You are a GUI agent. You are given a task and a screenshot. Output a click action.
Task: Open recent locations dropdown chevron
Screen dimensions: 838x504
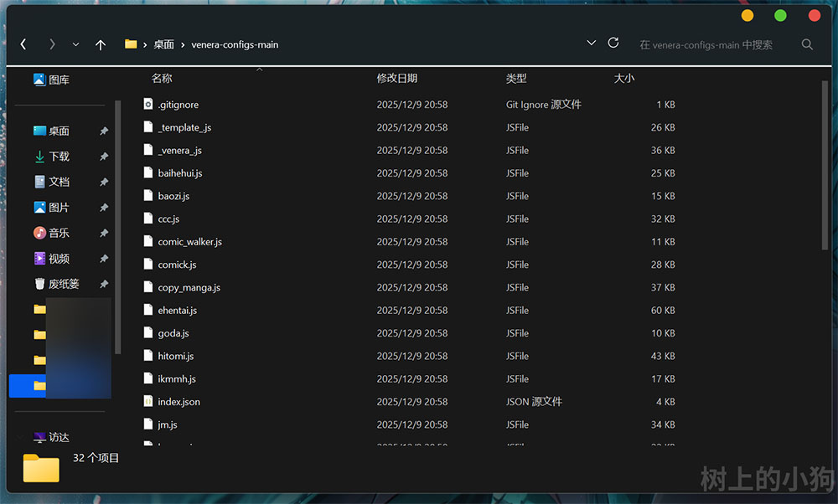click(x=75, y=44)
